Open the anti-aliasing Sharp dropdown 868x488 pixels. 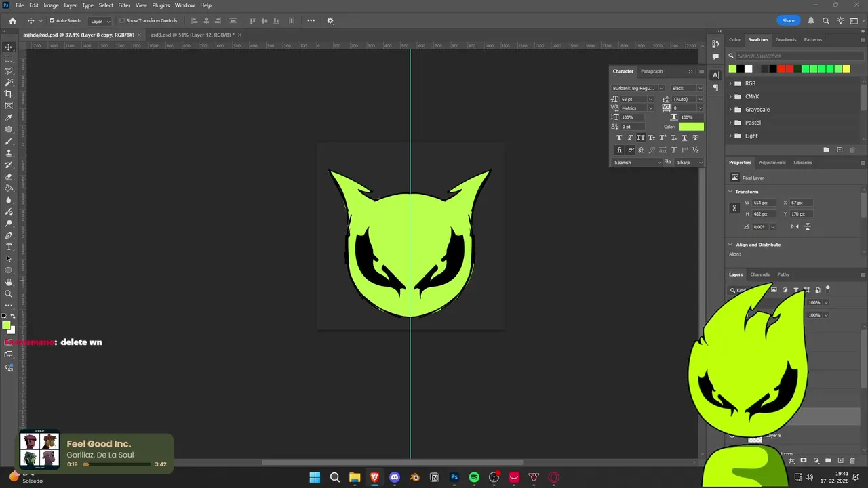click(690, 162)
